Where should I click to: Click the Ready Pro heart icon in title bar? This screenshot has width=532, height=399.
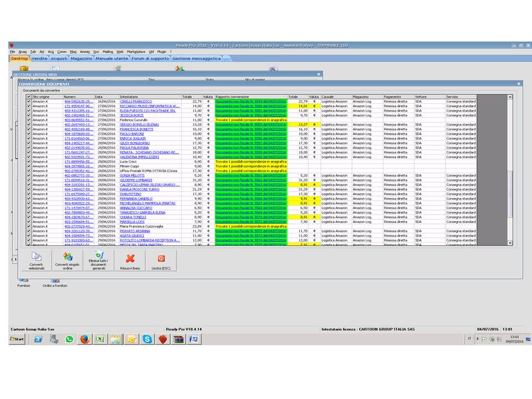[x=12, y=45]
